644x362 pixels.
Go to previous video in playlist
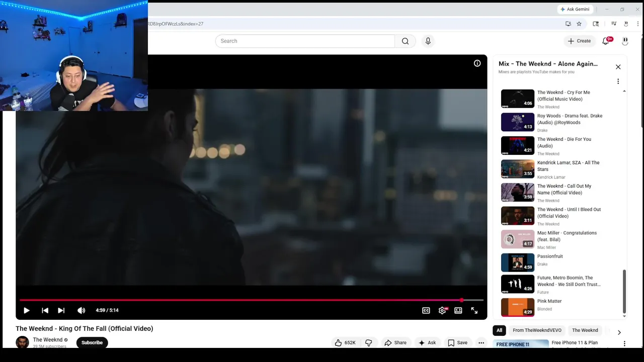coord(45,310)
